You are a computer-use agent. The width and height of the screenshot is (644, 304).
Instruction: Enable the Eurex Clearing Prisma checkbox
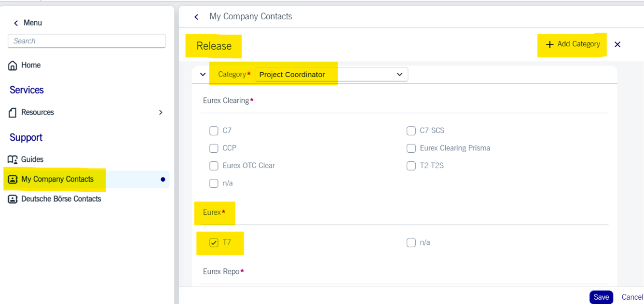pyautogui.click(x=411, y=148)
